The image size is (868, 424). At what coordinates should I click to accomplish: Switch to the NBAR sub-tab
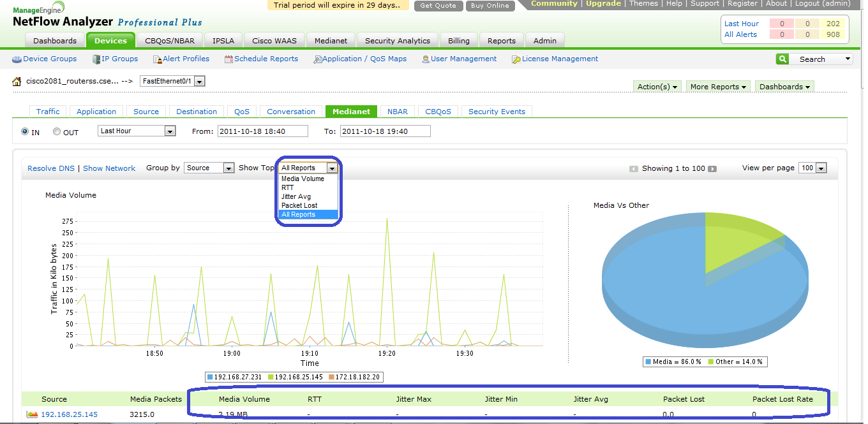coord(398,112)
